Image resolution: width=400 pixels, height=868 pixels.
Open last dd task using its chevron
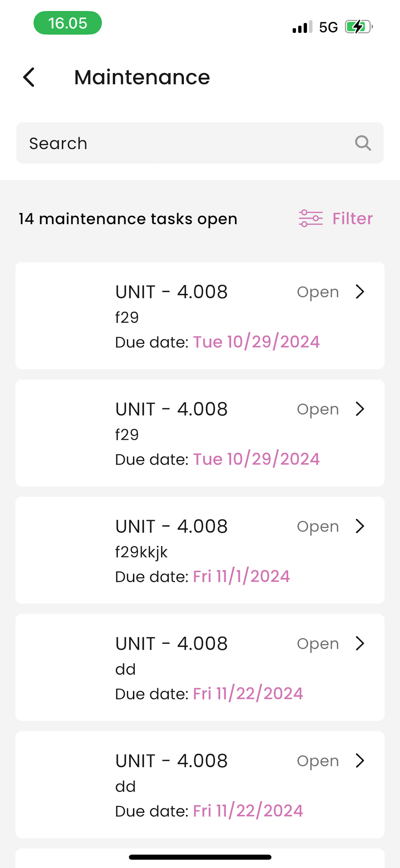(360, 761)
